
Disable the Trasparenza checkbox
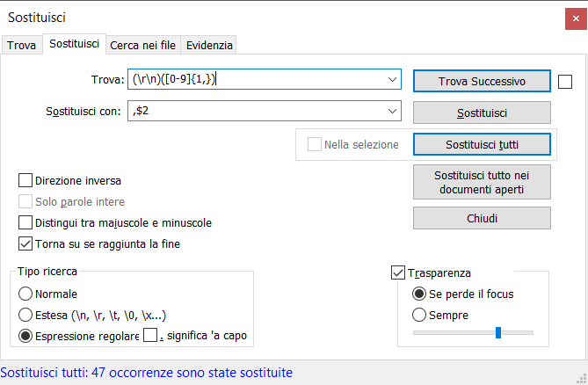[397, 273]
